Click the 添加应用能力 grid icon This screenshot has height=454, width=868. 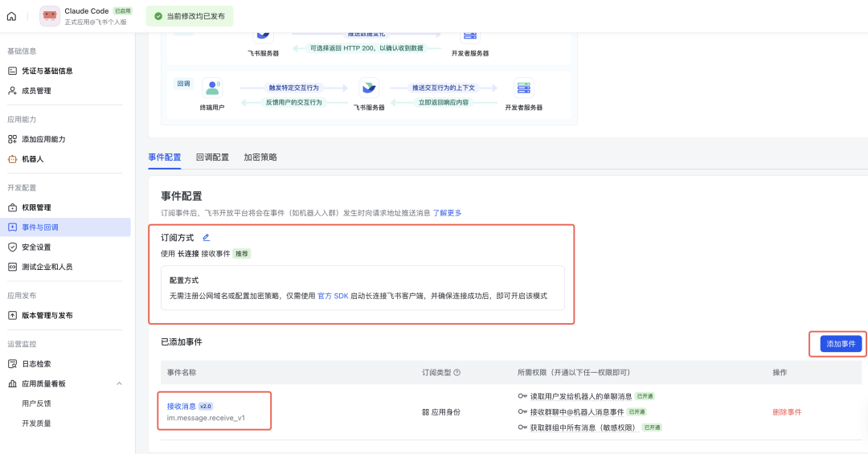(x=12, y=139)
